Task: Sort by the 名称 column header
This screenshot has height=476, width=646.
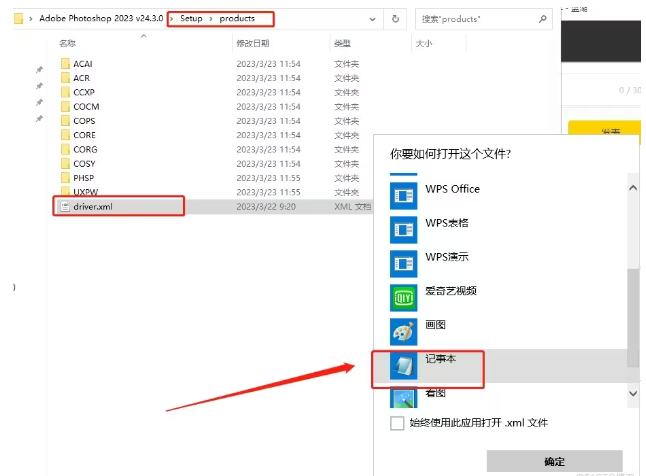Action: [68, 43]
